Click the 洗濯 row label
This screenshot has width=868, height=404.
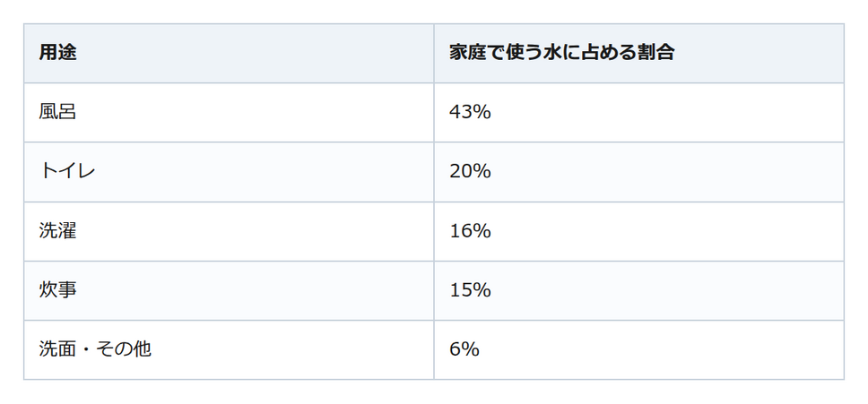(229, 231)
